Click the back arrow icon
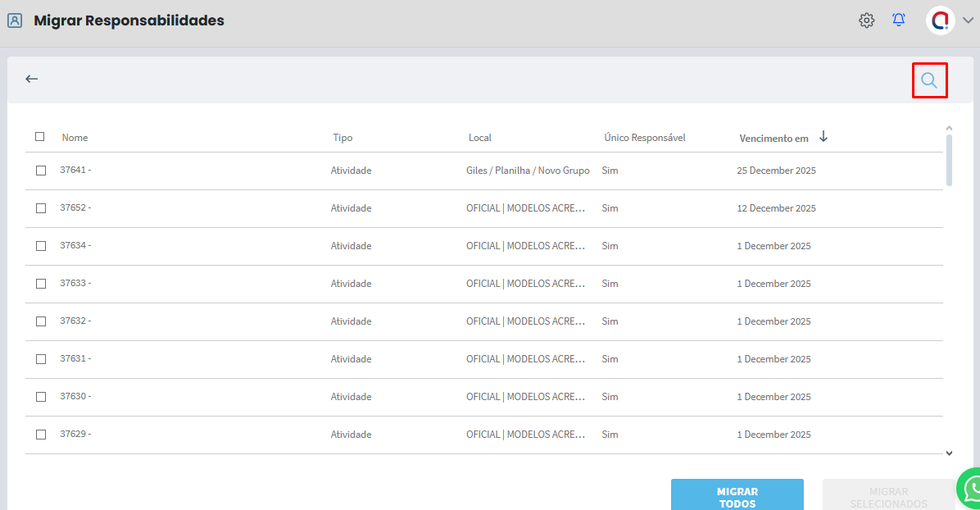Viewport: 980px width, 510px height. click(32, 79)
